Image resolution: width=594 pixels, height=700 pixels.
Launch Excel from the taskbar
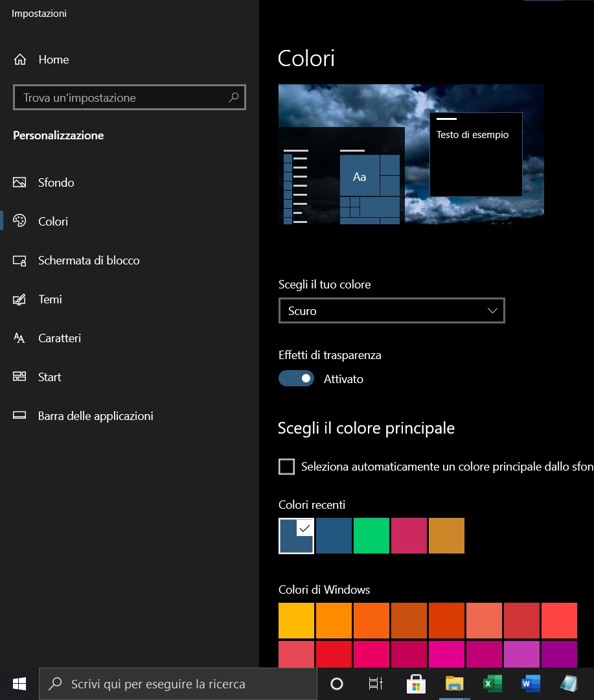click(x=493, y=684)
